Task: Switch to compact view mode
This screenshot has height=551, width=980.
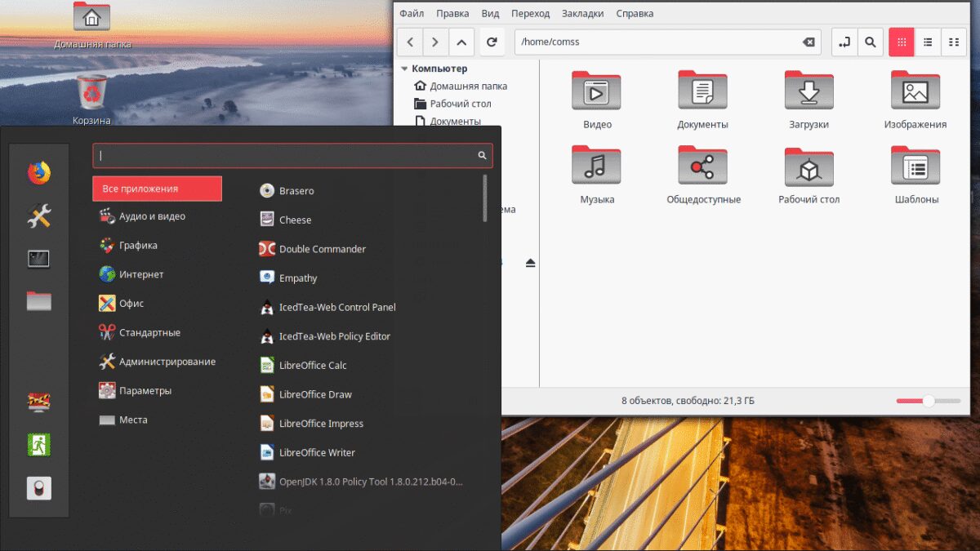Action: 953,42
